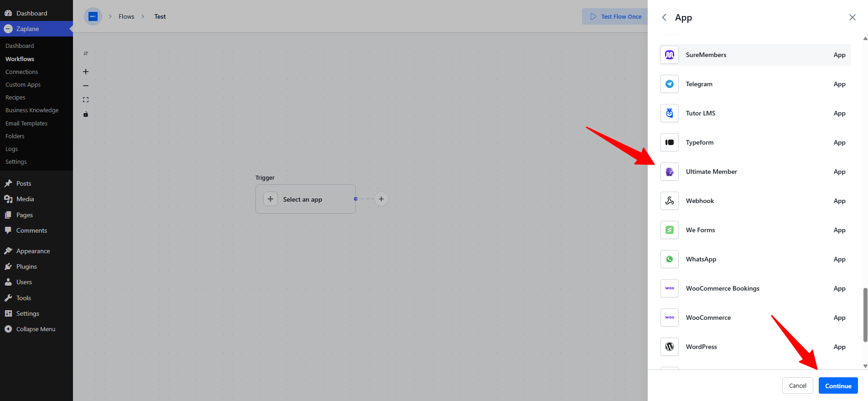Zoom out on the flow canvas
This screenshot has width=868, height=401.
pyautogui.click(x=86, y=86)
